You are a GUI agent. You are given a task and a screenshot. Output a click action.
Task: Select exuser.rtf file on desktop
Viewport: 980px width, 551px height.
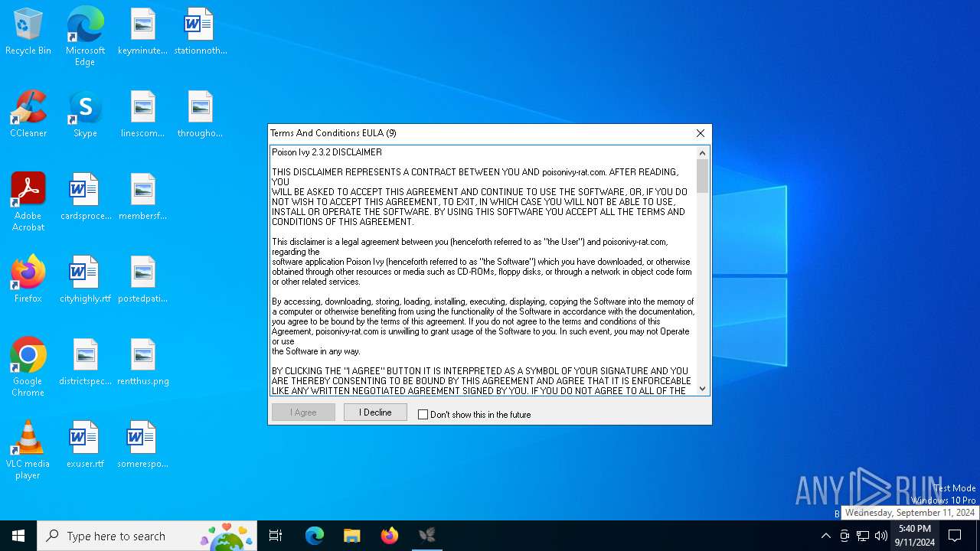coord(85,445)
